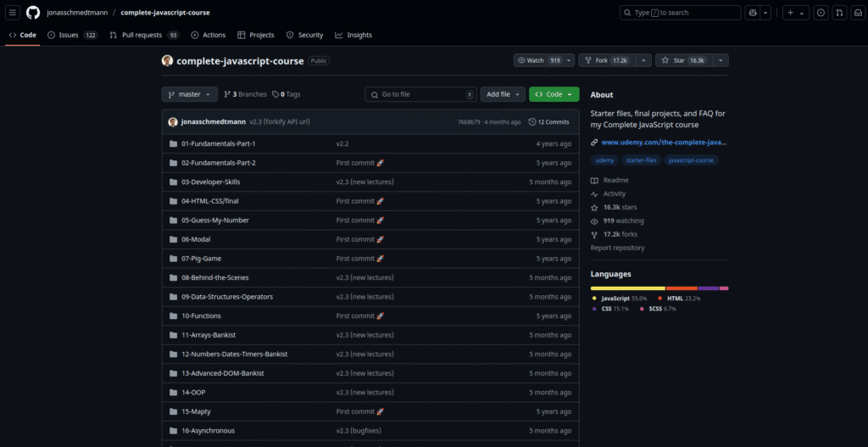Open the 09-Data-Structures-Operators folder

pyautogui.click(x=227, y=296)
